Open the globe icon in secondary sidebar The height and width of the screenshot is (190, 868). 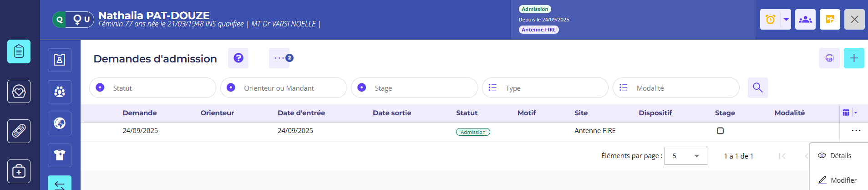click(x=60, y=123)
